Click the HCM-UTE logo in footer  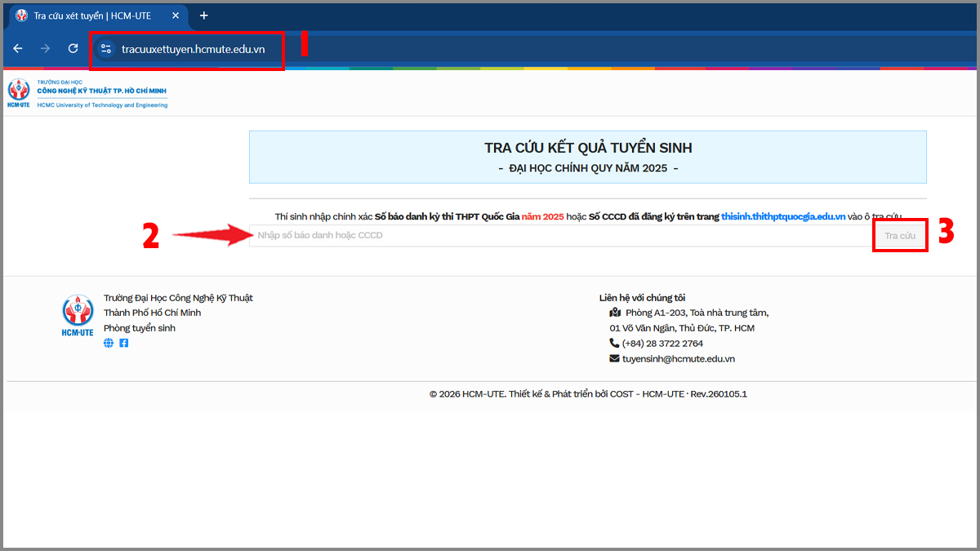click(78, 317)
